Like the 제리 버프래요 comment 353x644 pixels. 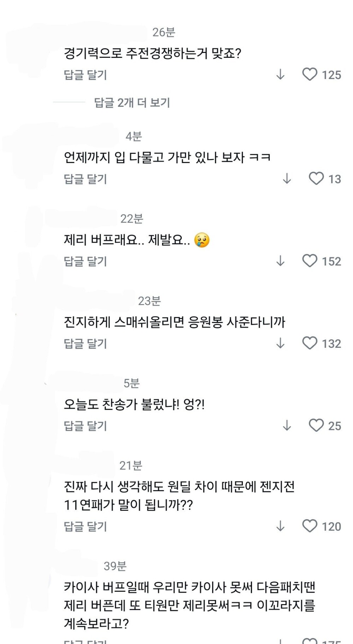click(x=310, y=261)
